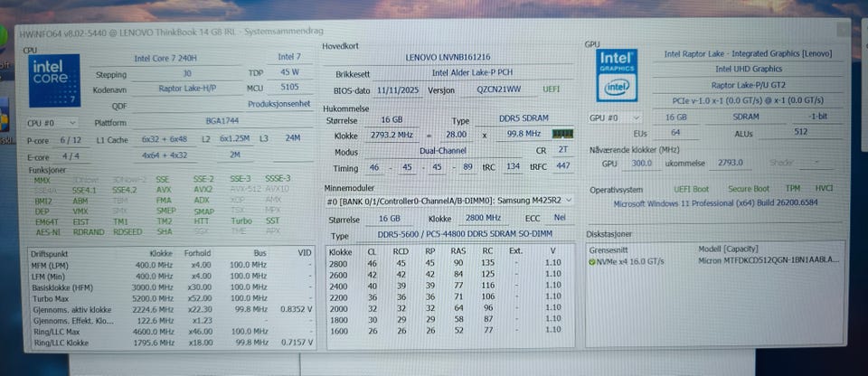The width and height of the screenshot is (868, 376).
Task: Click the BGA1744 platform field
Action: pos(223,123)
